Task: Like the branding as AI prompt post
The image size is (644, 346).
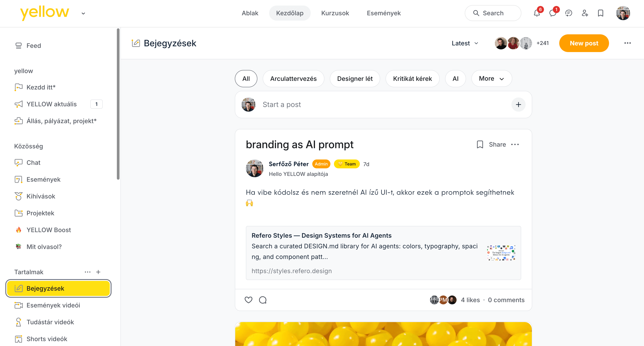Action: click(248, 300)
